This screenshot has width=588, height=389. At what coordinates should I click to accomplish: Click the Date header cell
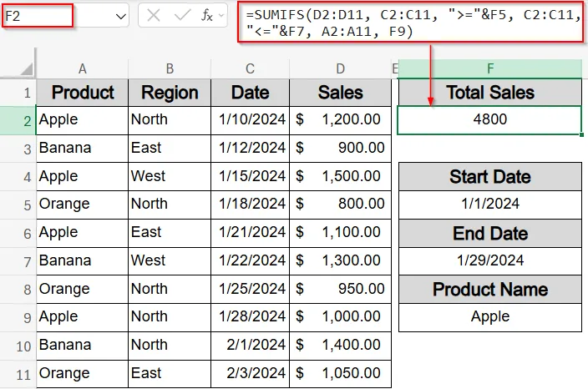coord(250,93)
